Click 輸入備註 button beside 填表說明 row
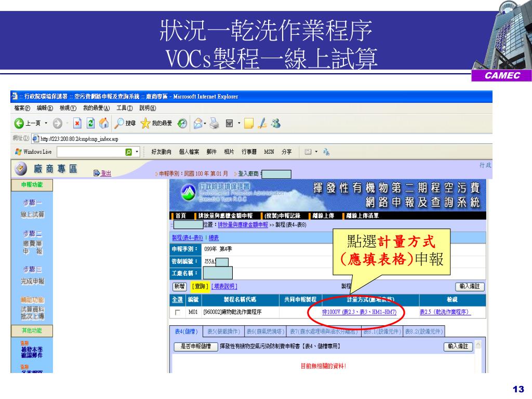Image resolution: width=532 pixels, height=399 pixels. [470, 286]
